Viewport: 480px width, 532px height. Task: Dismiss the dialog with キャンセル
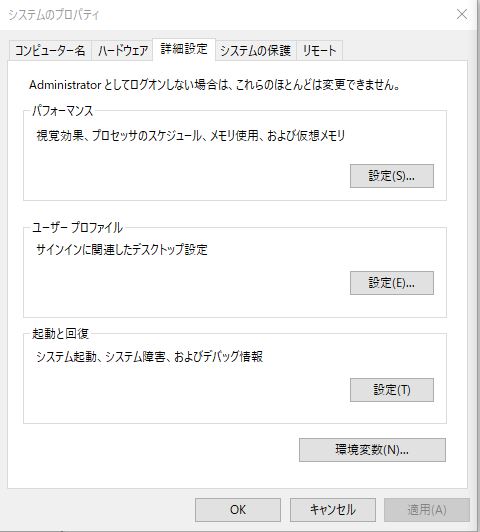(x=333, y=510)
